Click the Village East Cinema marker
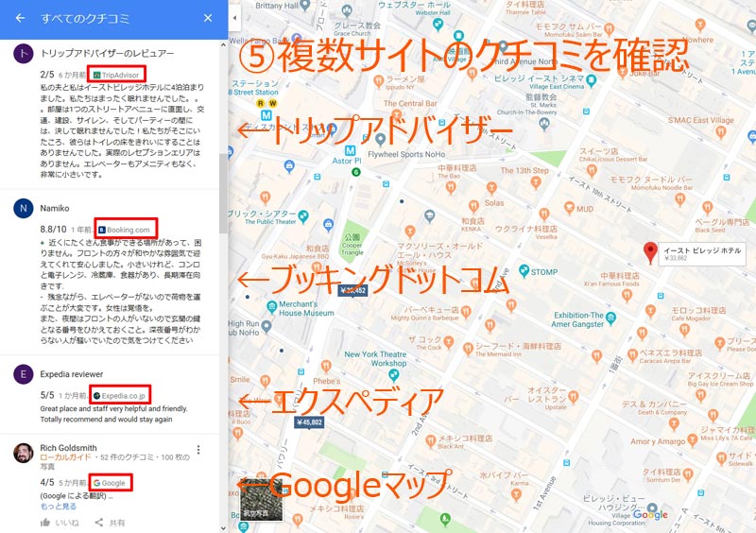The width and height of the screenshot is (756, 533). click(x=592, y=80)
